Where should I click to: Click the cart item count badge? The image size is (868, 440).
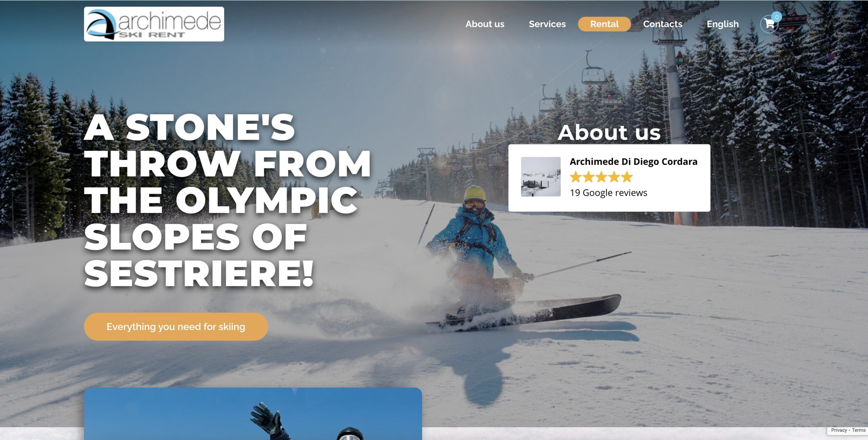point(776,17)
